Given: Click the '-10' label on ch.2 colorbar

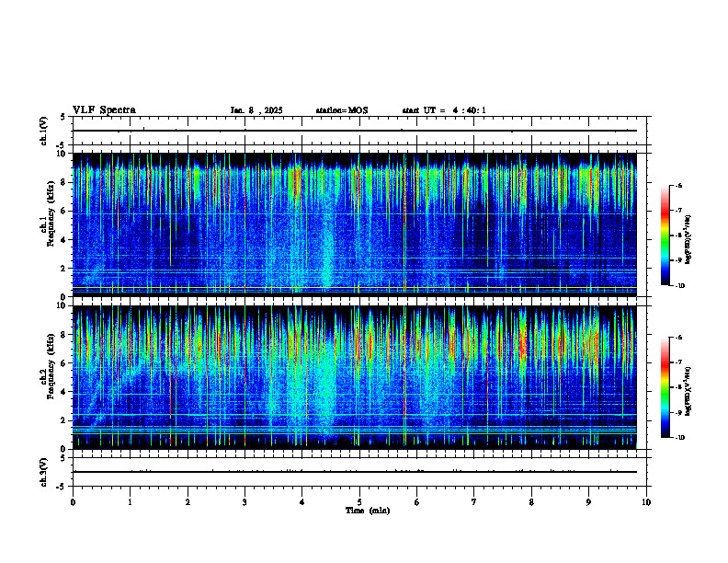Looking at the screenshot, I should tap(679, 438).
